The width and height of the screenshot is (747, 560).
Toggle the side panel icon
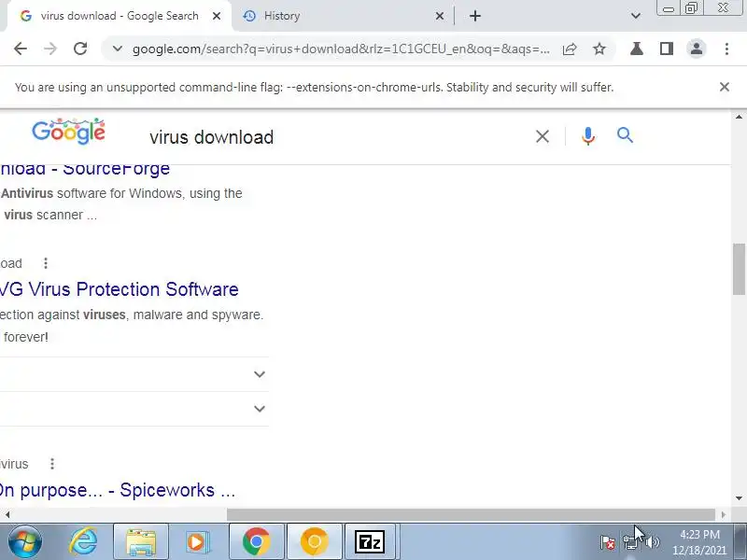click(x=667, y=49)
